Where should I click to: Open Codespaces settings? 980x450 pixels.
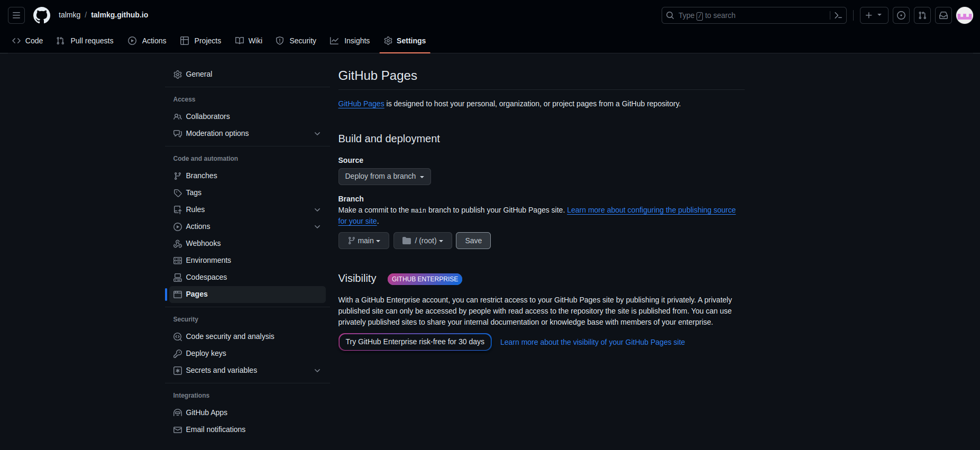[248, 278]
